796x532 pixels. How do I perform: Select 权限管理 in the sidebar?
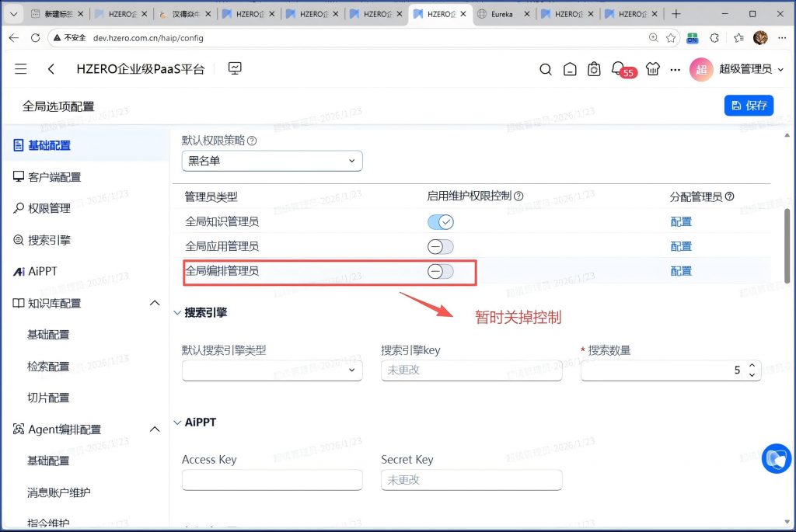(49, 208)
